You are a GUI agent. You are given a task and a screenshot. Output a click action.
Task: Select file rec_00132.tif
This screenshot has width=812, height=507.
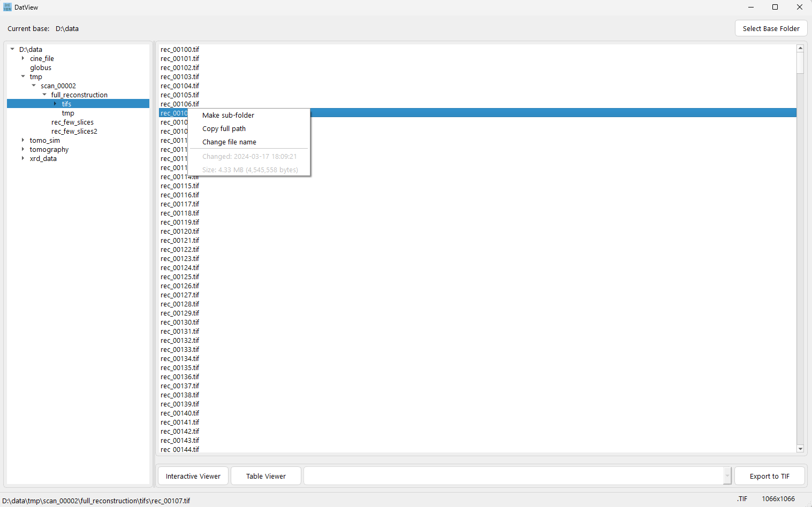[x=180, y=340]
